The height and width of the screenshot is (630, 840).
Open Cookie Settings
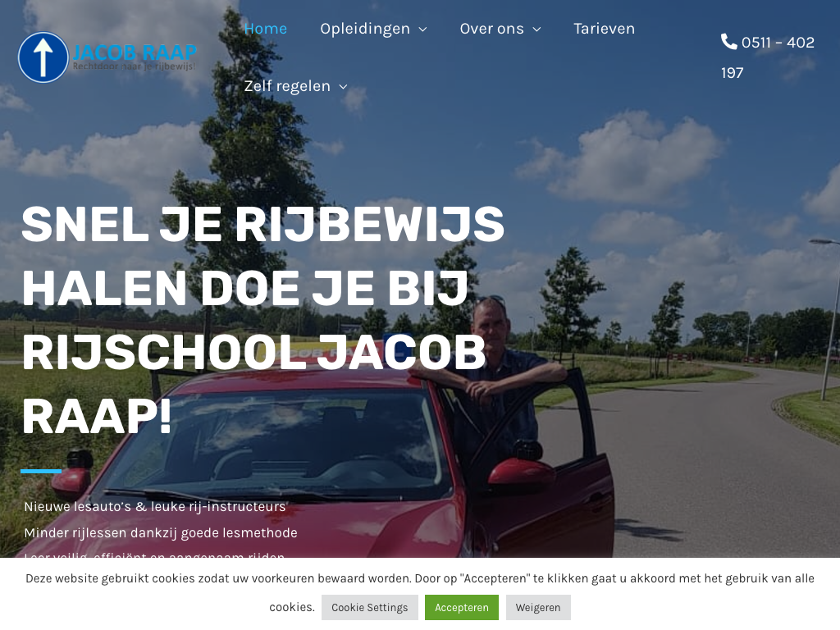(x=370, y=608)
